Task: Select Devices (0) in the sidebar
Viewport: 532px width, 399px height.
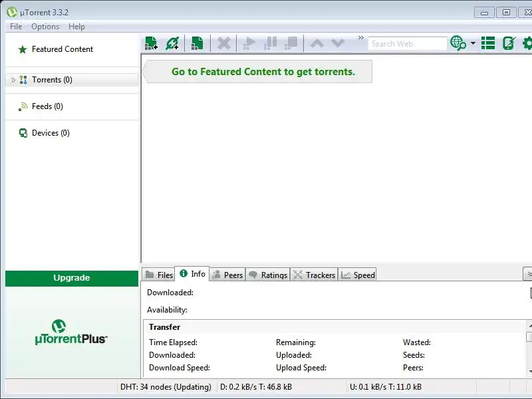Action: 51,132
